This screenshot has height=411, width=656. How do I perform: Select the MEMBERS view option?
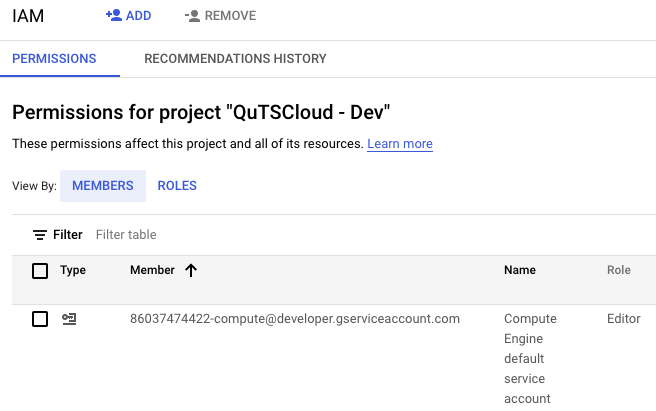(x=102, y=186)
